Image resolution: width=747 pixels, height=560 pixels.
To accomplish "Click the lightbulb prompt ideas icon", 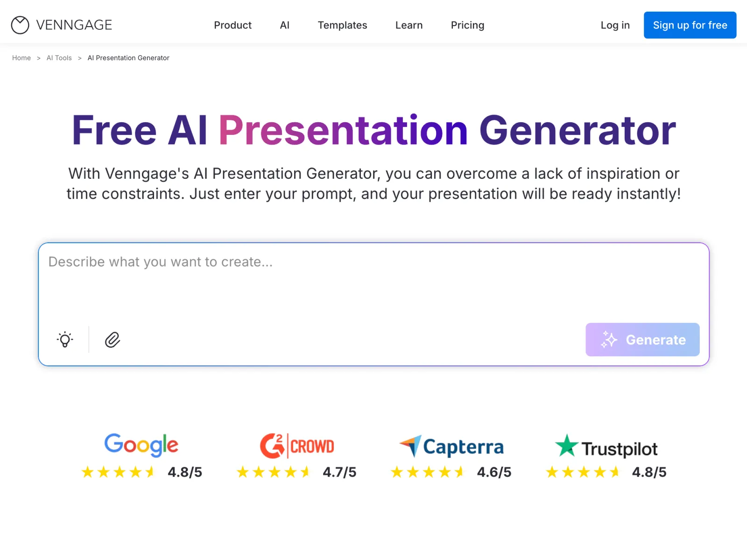I will click(x=65, y=340).
